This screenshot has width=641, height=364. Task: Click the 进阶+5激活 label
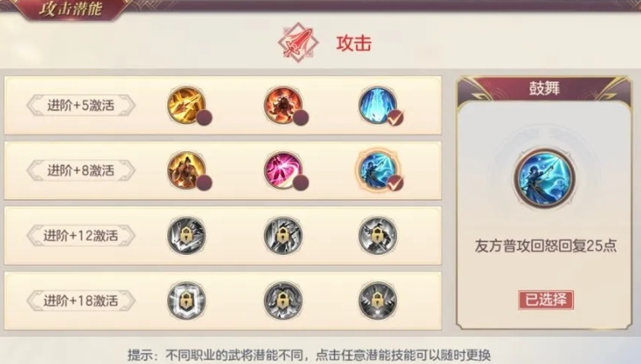(81, 106)
